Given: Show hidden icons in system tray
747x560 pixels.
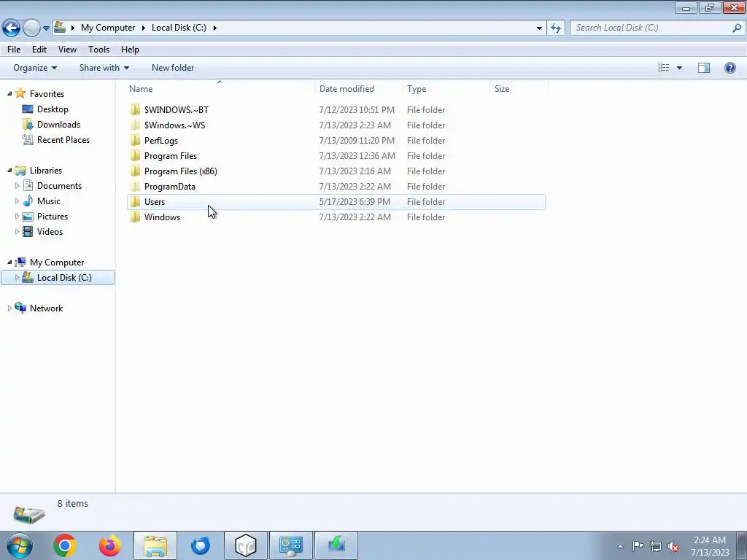Looking at the screenshot, I should [620, 546].
